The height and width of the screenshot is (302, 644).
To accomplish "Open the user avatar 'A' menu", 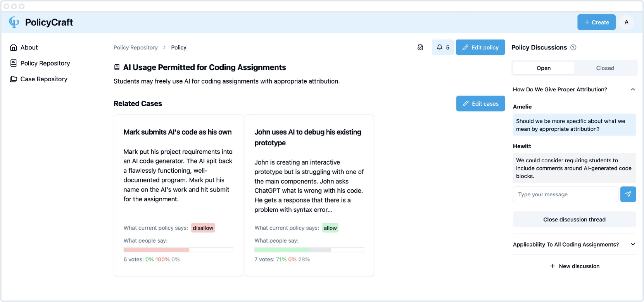I will click(626, 22).
